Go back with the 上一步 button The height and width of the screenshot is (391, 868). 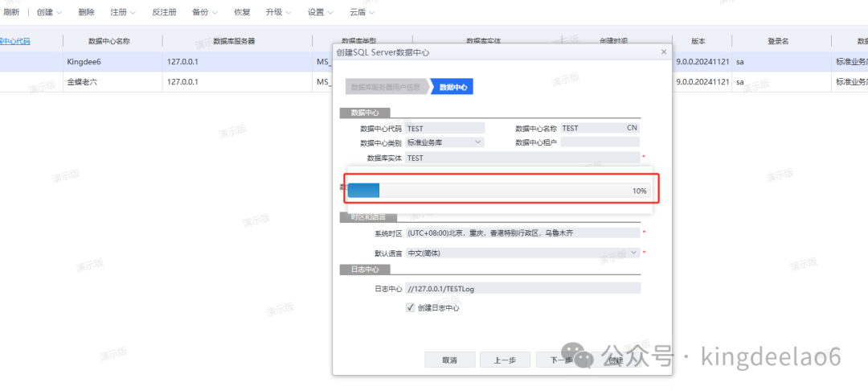(504, 360)
